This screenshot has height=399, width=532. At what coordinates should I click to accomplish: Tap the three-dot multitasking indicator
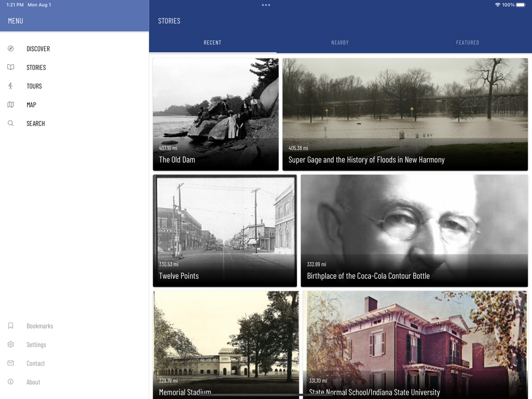[266, 5]
